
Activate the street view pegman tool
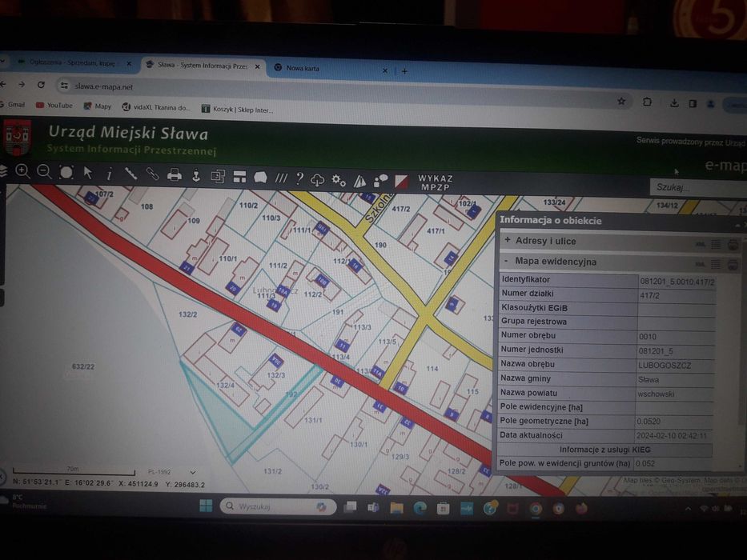[196, 176]
